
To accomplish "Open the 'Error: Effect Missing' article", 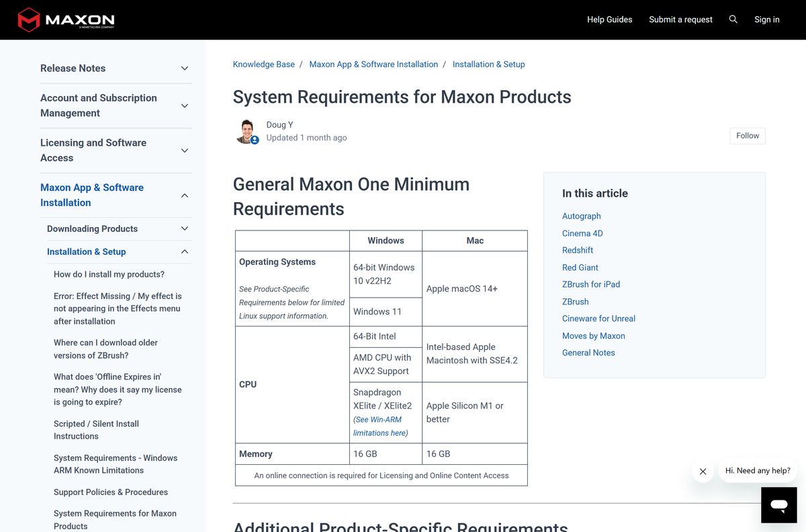I will 118,309.
